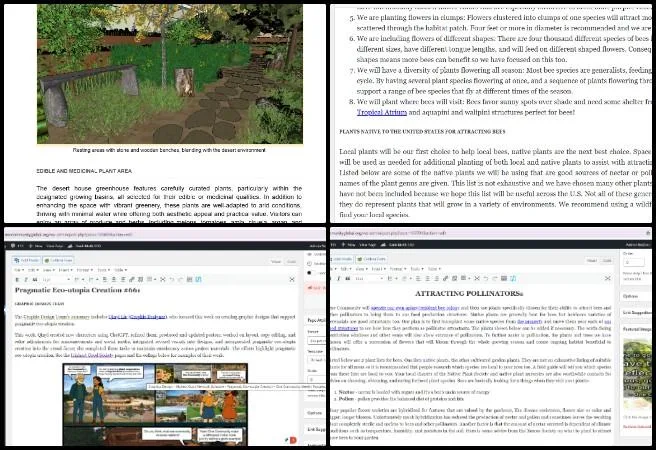Toggle italic formatting in the editor toolbar
Screen dimensions: 656x450
[x=26, y=279]
